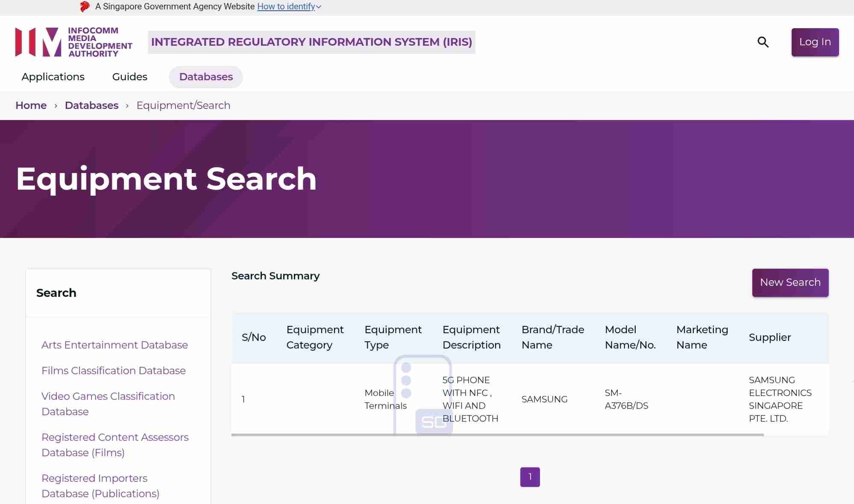Click the IMDA logo

tap(73, 42)
